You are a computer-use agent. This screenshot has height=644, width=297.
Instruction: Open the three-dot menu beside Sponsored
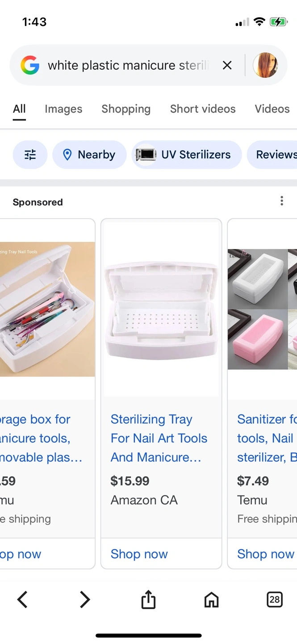pos(281,201)
